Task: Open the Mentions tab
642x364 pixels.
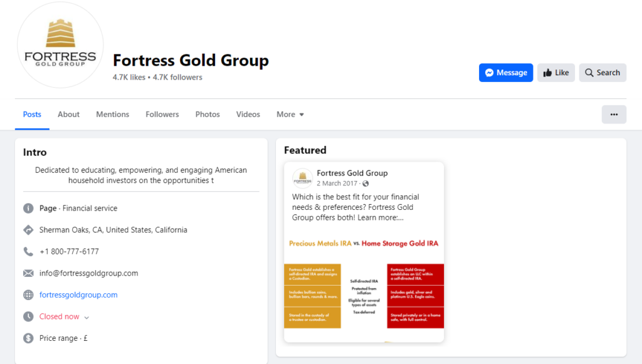Action: click(113, 115)
